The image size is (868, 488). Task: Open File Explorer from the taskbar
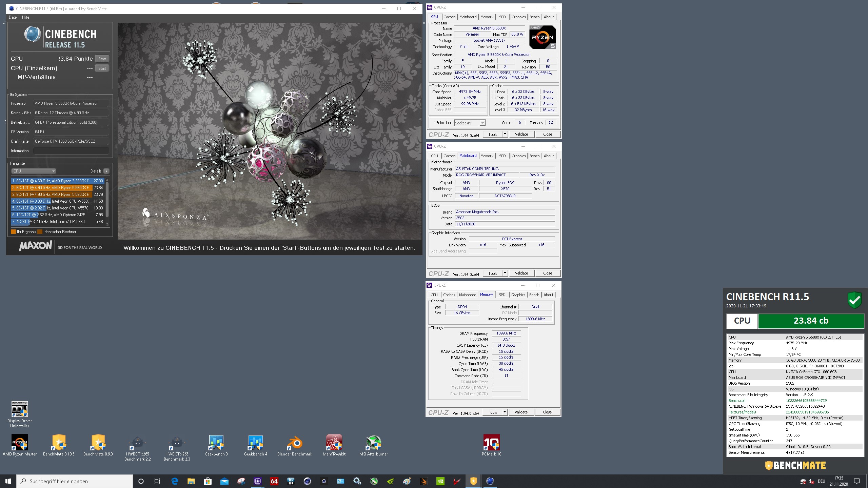191,481
